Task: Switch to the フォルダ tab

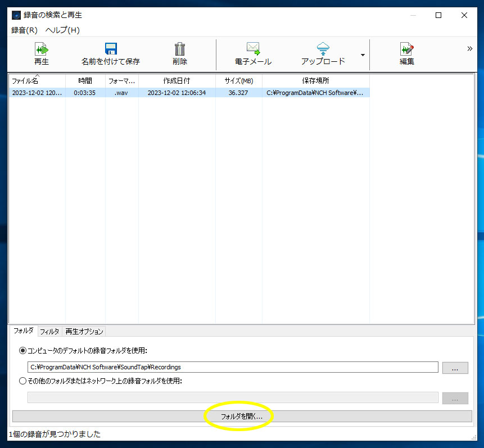Action: tap(24, 331)
